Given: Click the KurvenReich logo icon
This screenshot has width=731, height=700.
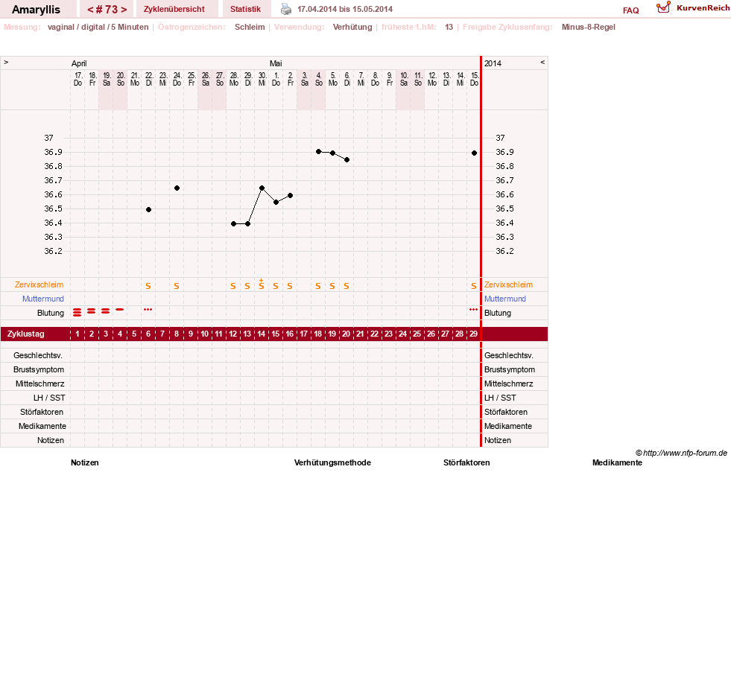Looking at the screenshot, I should click(663, 7).
